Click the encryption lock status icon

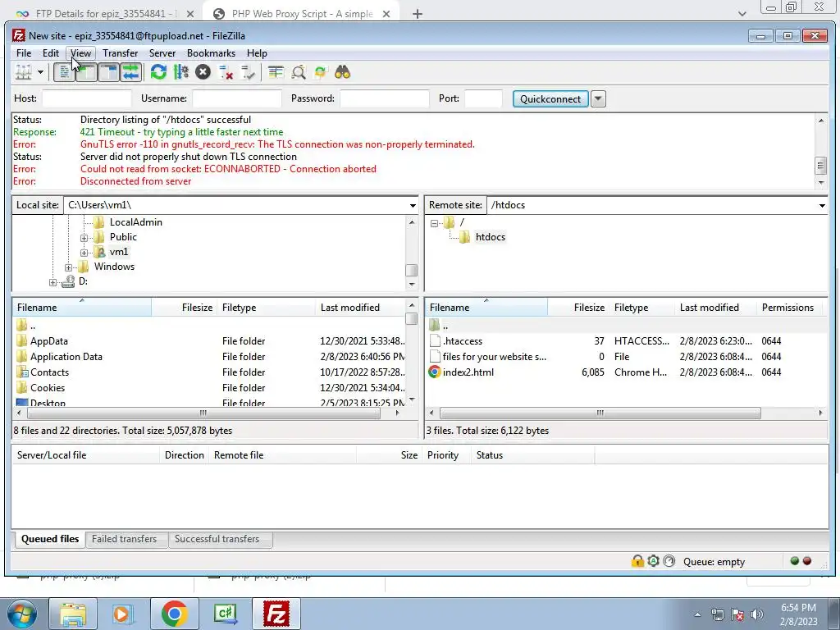637,561
